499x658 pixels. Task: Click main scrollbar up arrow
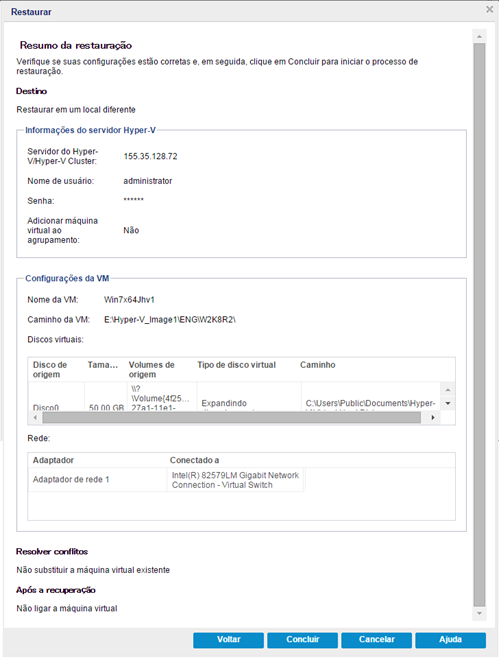click(x=479, y=37)
